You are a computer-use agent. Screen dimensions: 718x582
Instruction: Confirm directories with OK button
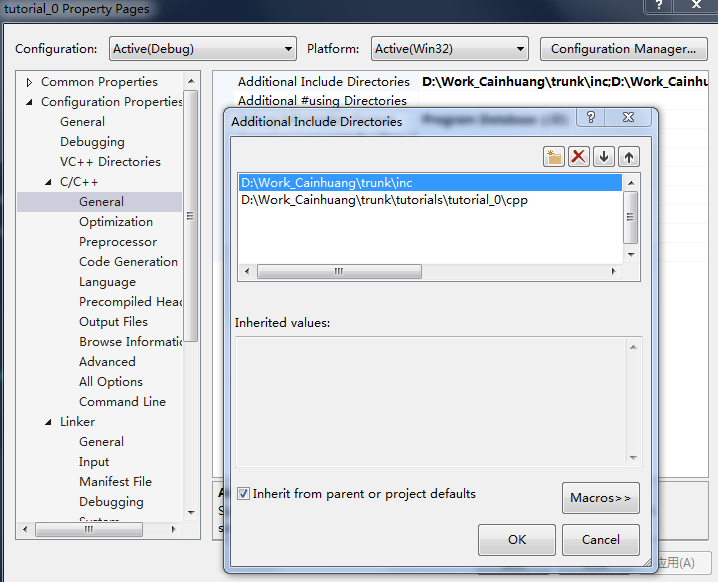coord(517,540)
